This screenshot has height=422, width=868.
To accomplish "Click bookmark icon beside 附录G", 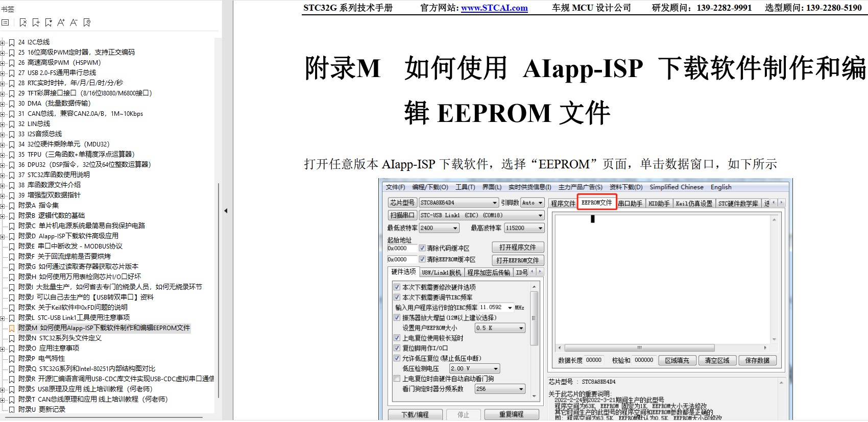I will pos(12,267).
